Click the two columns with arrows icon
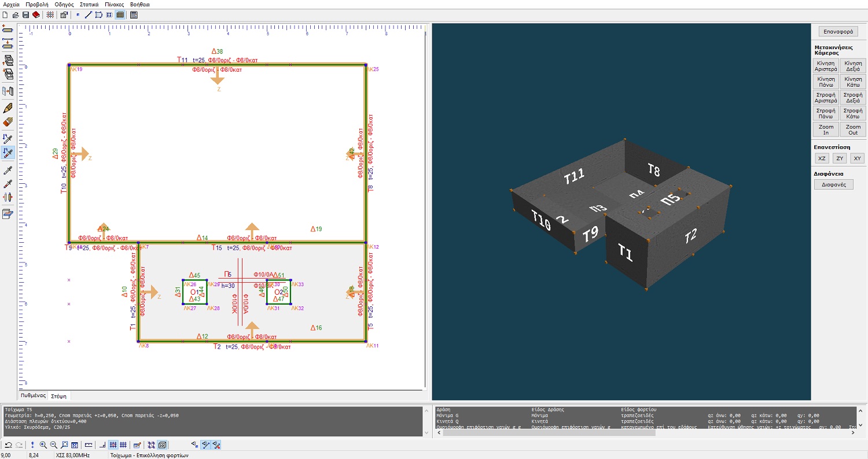Screen dimensions: 868x459 (x=8, y=197)
